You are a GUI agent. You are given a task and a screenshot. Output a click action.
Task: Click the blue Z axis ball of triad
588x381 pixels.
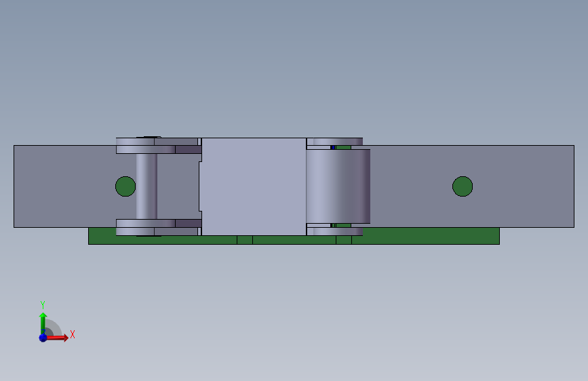(x=43, y=338)
